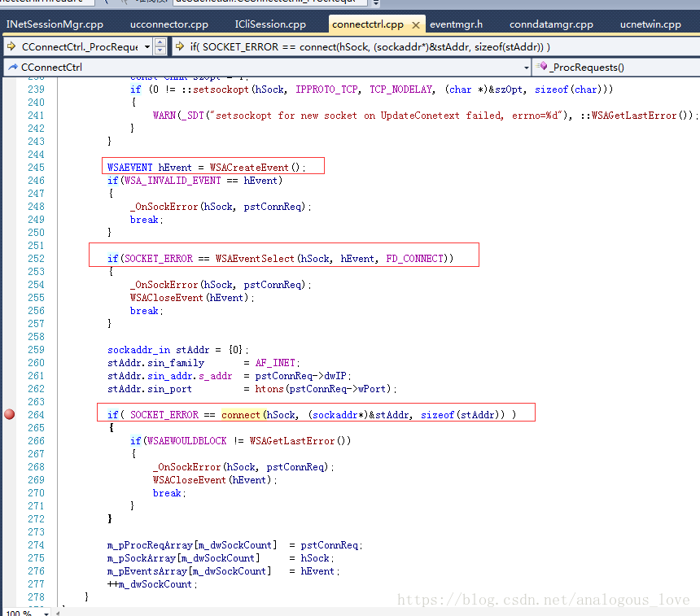Screen dimensions: 700x616
Task: Expand the CConnectCtrl class navigation dropdown arrow
Action: click(x=526, y=67)
